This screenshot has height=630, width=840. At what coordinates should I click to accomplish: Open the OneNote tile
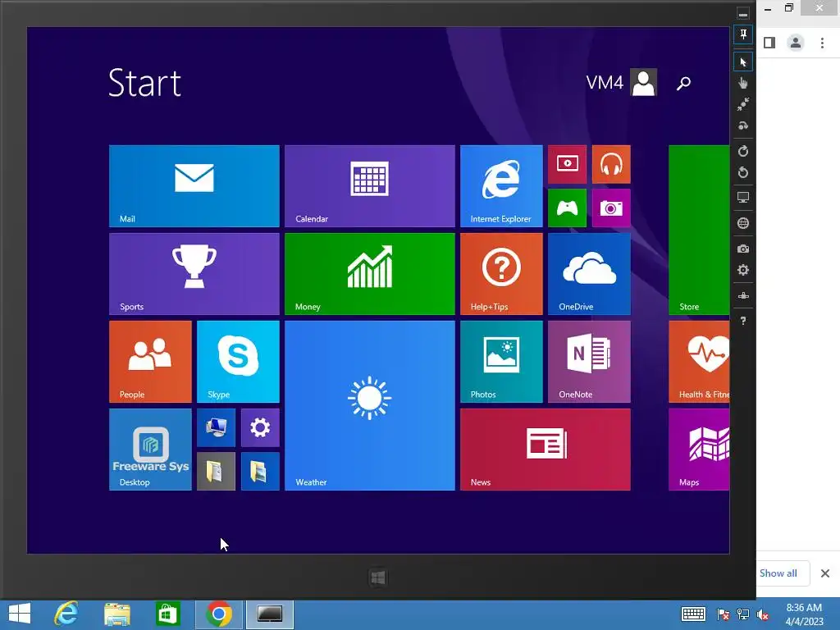(x=589, y=362)
